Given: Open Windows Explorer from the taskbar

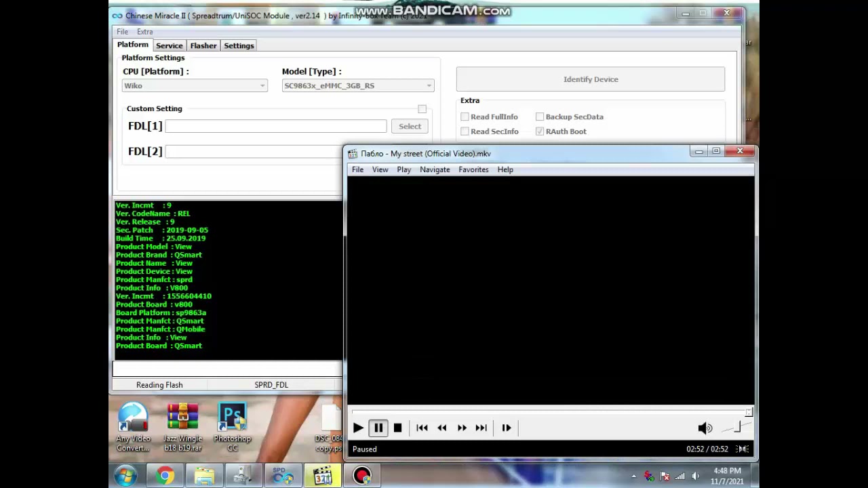Looking at the screenshot, I should click(204, 476).
